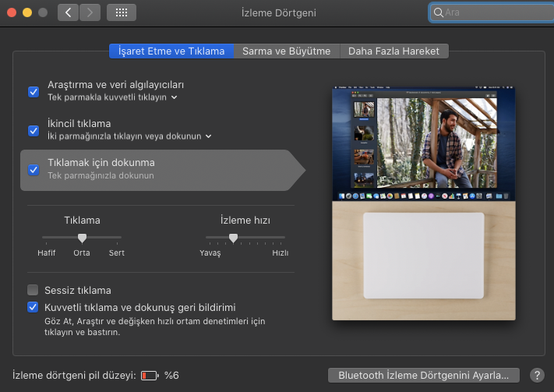This screenshot has height=392, width=554.
Task: Toggle Tıklamak için dokunma checkbox
Action: pos(34,169)
